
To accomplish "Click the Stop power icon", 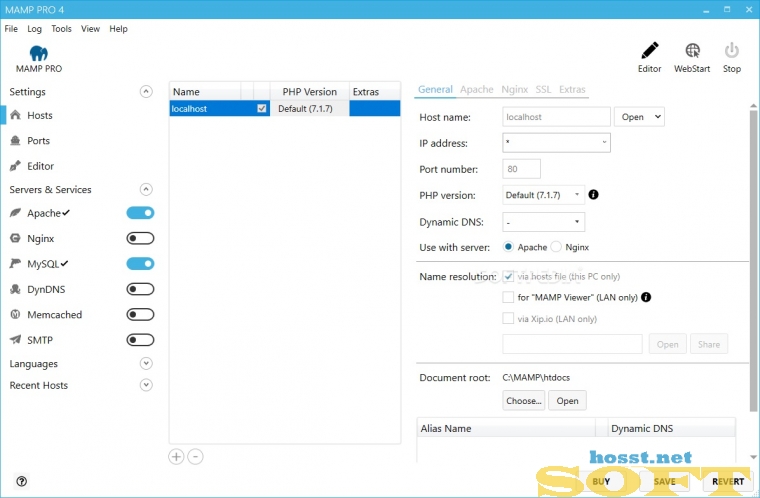I will (731, 50).
